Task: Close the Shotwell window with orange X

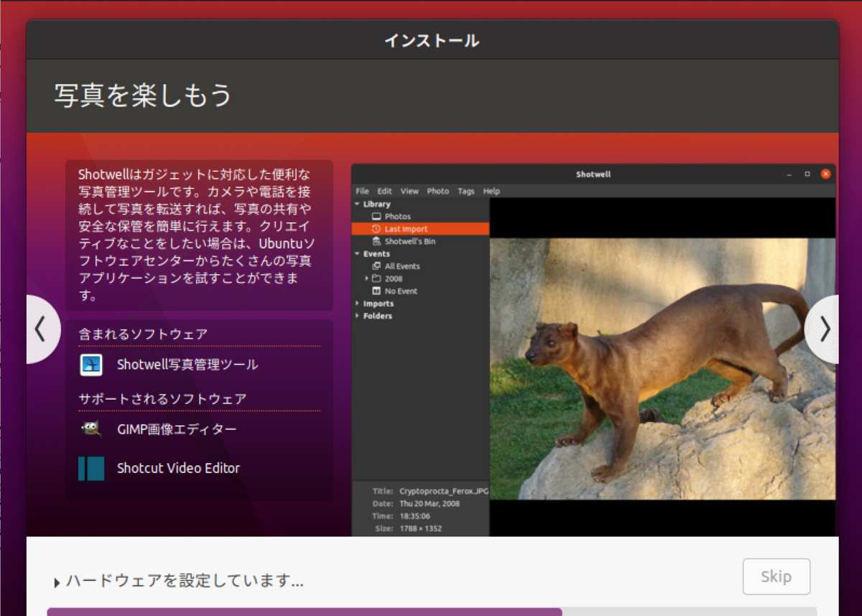Action: tap(825, 174)
